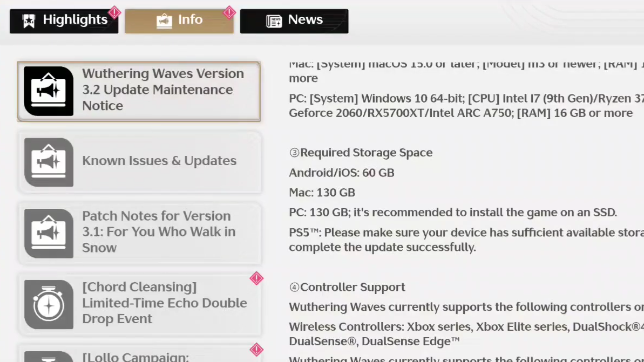Click the megaphone icon beside Patch Notes 3.1

[49, 233]
